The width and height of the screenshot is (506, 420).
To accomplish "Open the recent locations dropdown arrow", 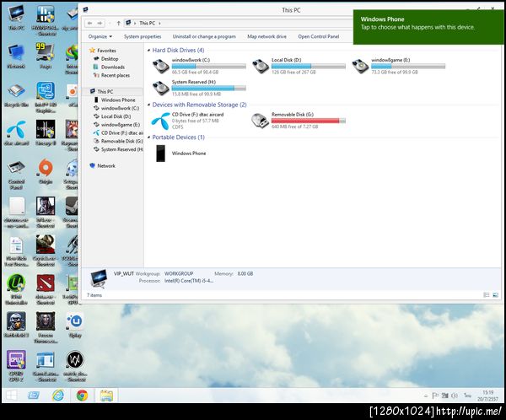I will click(x=110, y=24).
